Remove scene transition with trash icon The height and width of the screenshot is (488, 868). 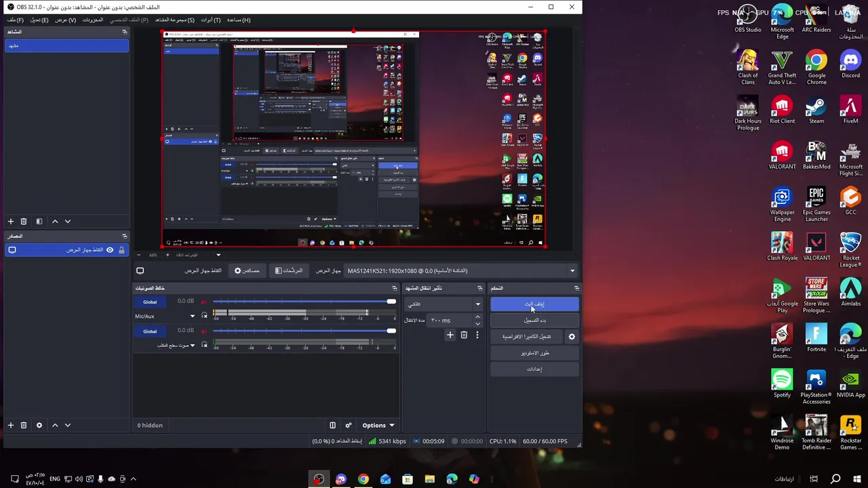(x=464, y=335)
